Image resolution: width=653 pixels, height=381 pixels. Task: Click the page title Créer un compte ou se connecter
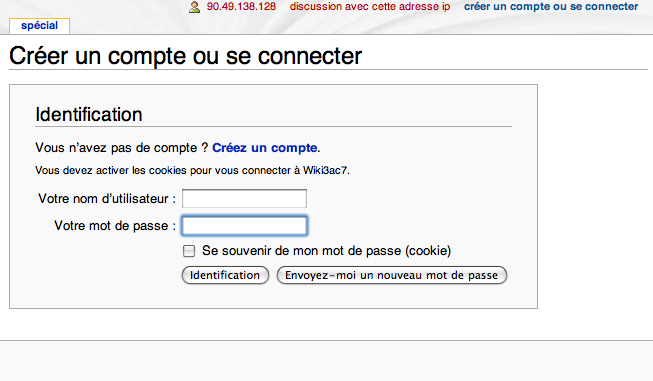tap(186, 56)
